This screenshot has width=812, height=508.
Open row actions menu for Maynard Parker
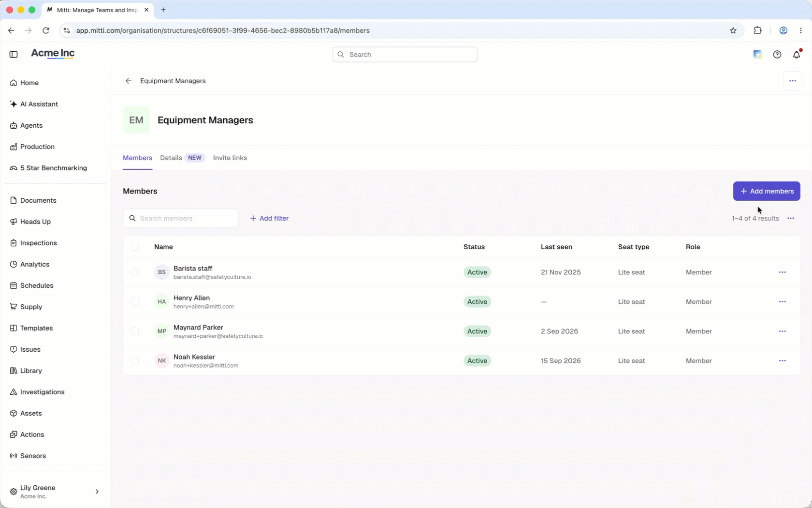click(783, 331)
